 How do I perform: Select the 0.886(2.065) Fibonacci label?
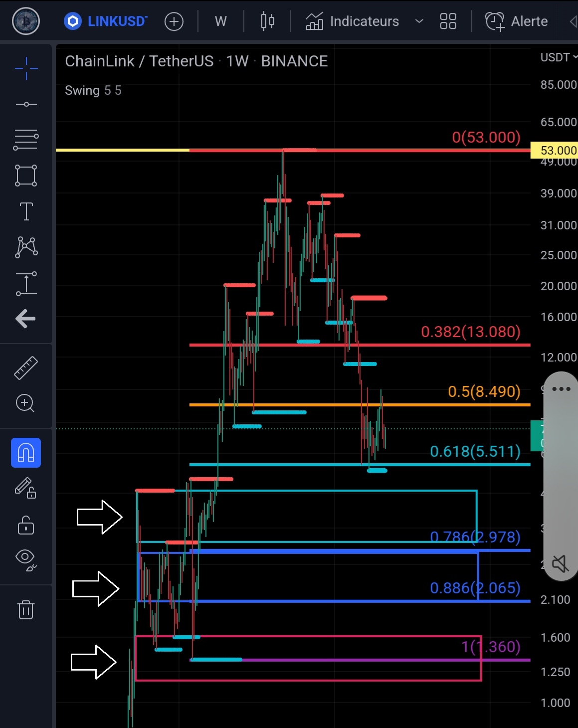(x=475, y=588)
